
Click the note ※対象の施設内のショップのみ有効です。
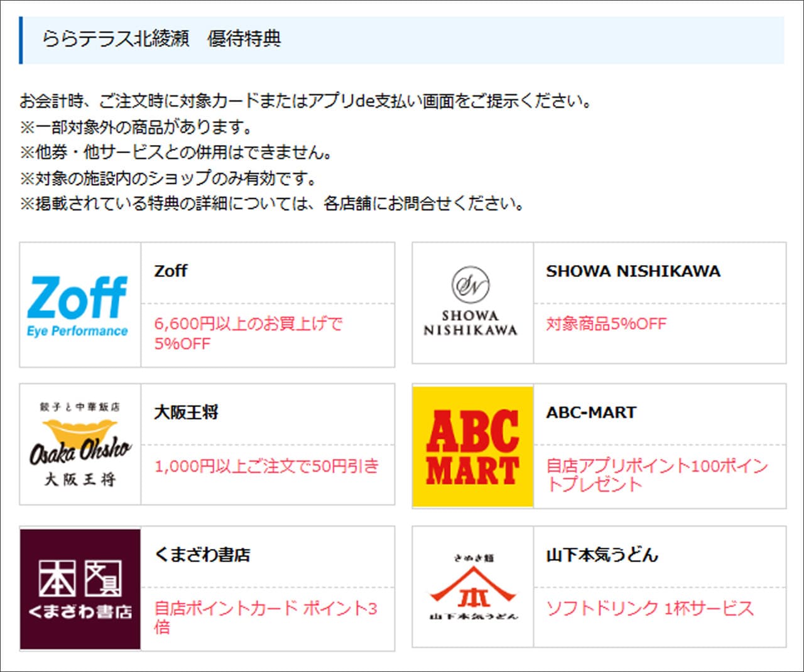pyautogui.click(x=169, y=178)
